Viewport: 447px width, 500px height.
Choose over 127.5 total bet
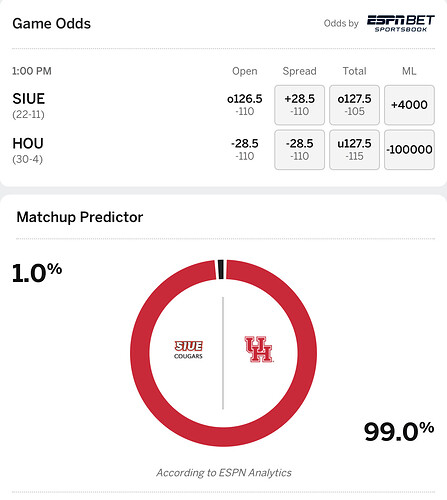point(354,105)
